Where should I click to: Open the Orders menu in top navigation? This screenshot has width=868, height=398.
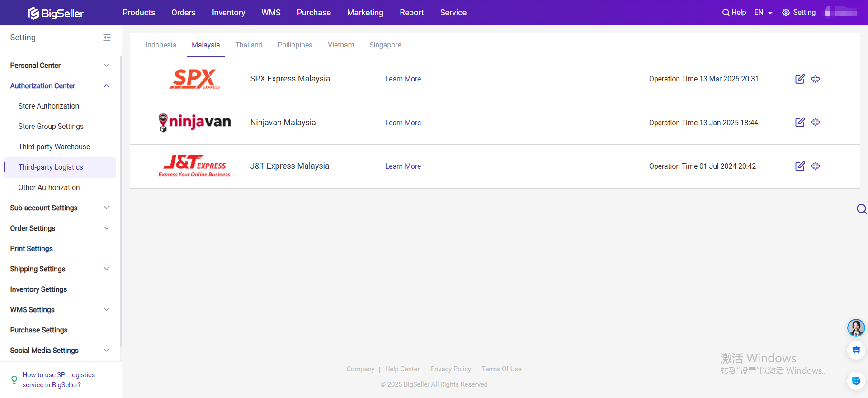[183, 13]
